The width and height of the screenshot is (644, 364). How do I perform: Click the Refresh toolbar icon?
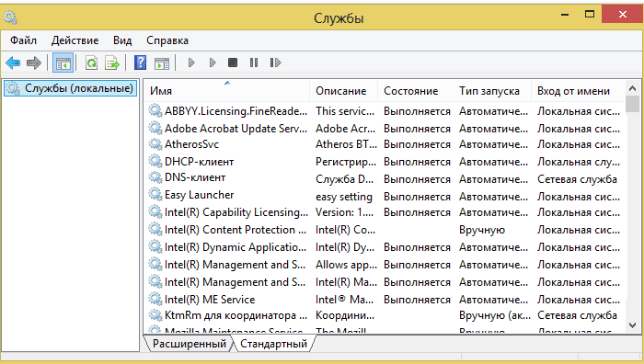[91, 63]
